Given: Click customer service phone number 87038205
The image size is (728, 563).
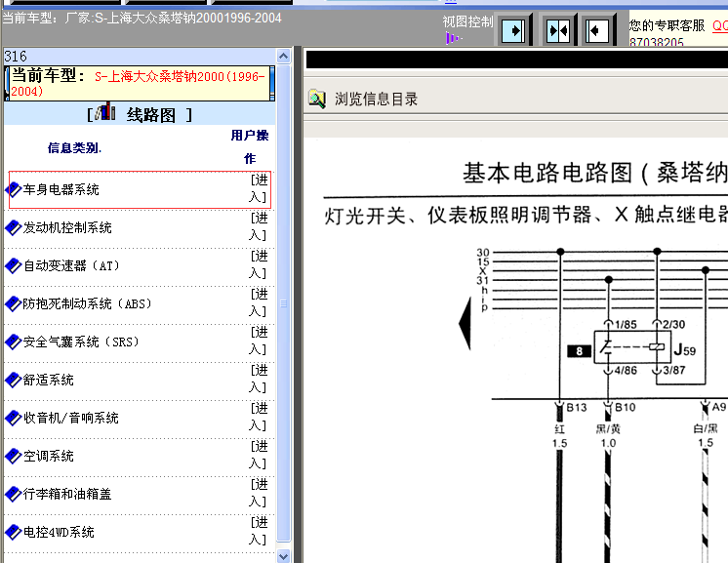Looking at the screenshot, I should click(x=657, y=42).
